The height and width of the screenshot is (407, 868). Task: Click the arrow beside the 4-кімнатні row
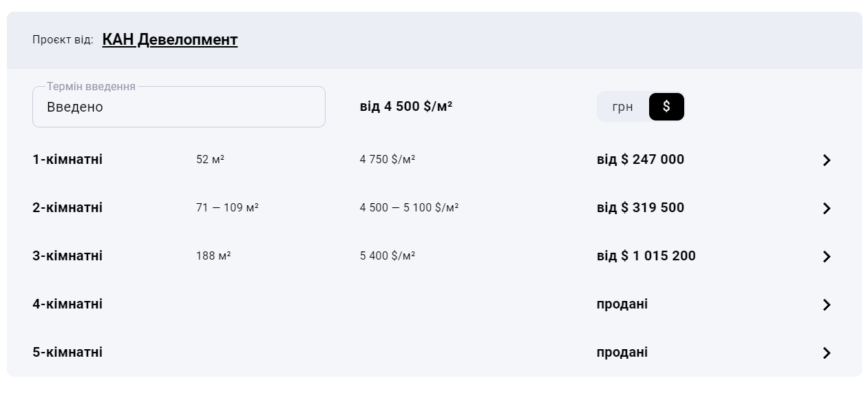827,305
